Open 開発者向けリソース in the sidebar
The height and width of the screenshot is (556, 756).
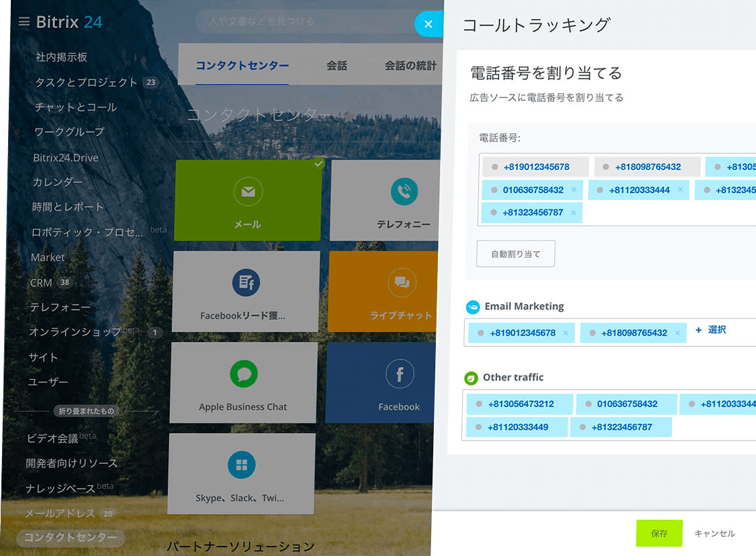tap(71, 463)
